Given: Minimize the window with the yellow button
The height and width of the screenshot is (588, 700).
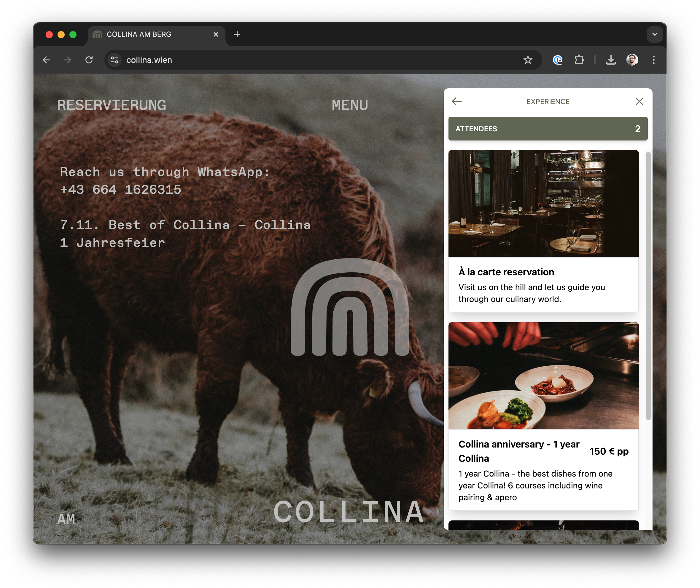Looking at the screenshot, I should 61,35.
